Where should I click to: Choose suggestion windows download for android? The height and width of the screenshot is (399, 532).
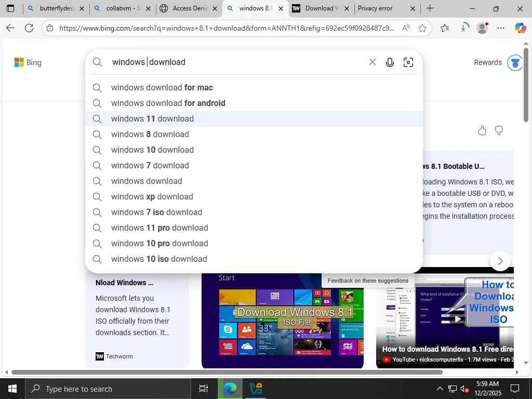[x=254, y=103]
